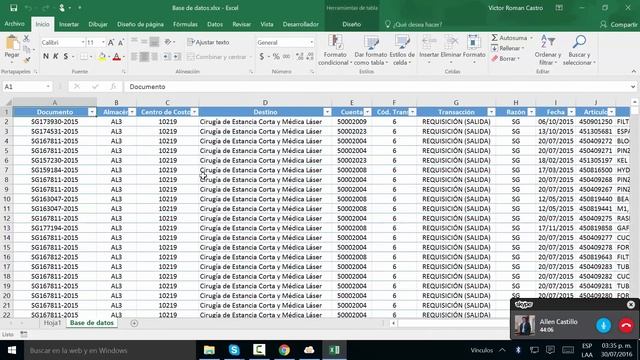Select align right icon
640x360 pixels.
pyautogui.click(x=154, y=57)
